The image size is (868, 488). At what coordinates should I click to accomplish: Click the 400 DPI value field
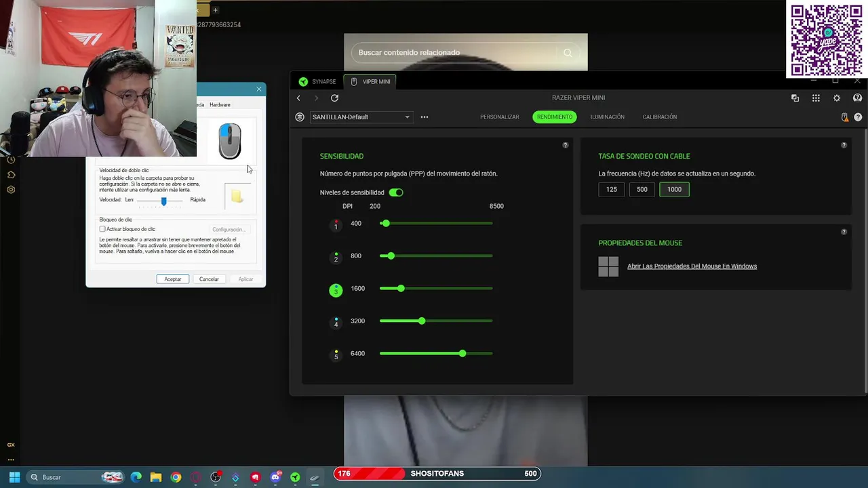tap(356, 224)
